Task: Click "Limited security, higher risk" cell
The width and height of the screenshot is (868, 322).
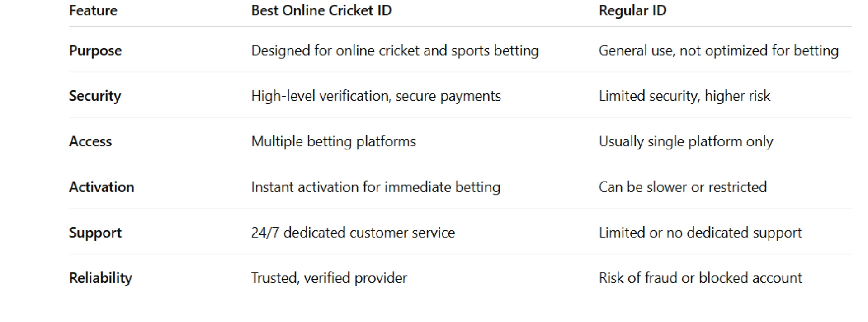Action: (x=684, y=96)
